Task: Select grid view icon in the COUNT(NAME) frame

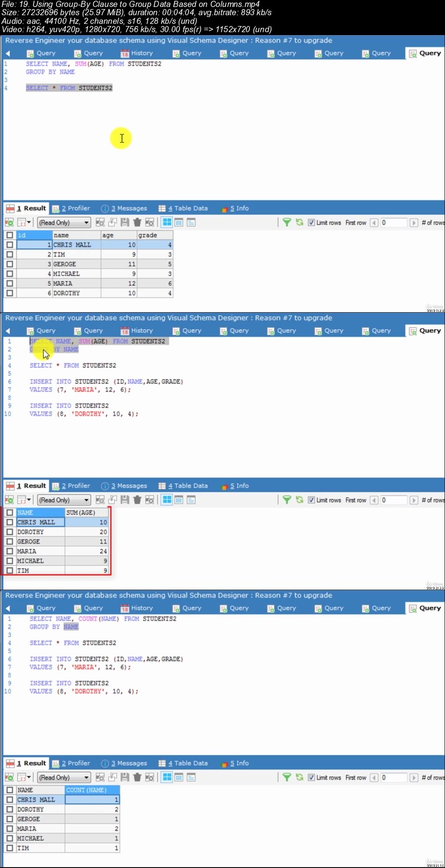Action: point(167,777)
